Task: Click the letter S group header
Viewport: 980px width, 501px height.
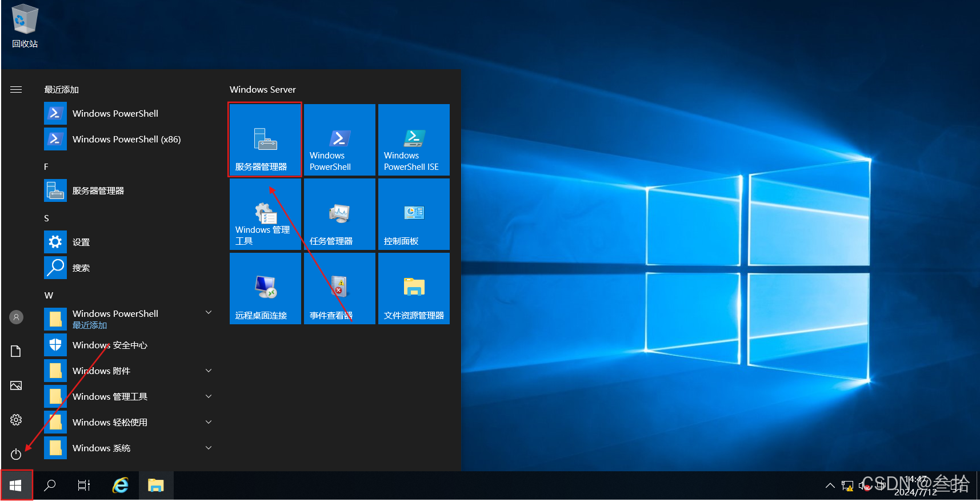Action: click(47, 218)
